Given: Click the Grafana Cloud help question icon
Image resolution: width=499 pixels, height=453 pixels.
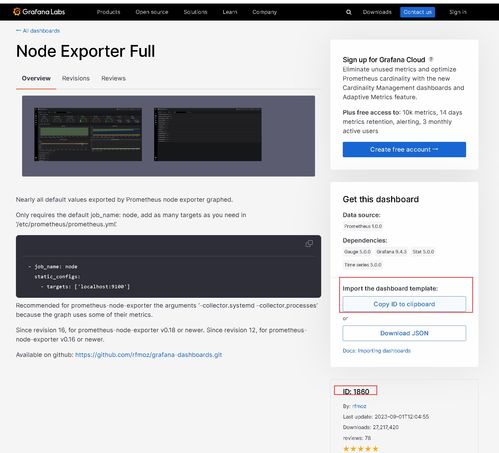Looking at the screenshot, I should (x=431, y=59).
